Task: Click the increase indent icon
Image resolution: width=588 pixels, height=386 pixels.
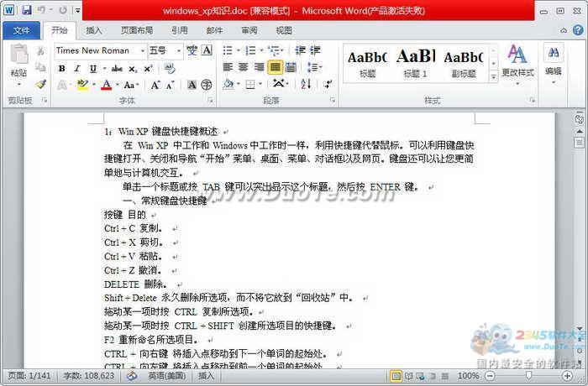Action: (315, 50)
